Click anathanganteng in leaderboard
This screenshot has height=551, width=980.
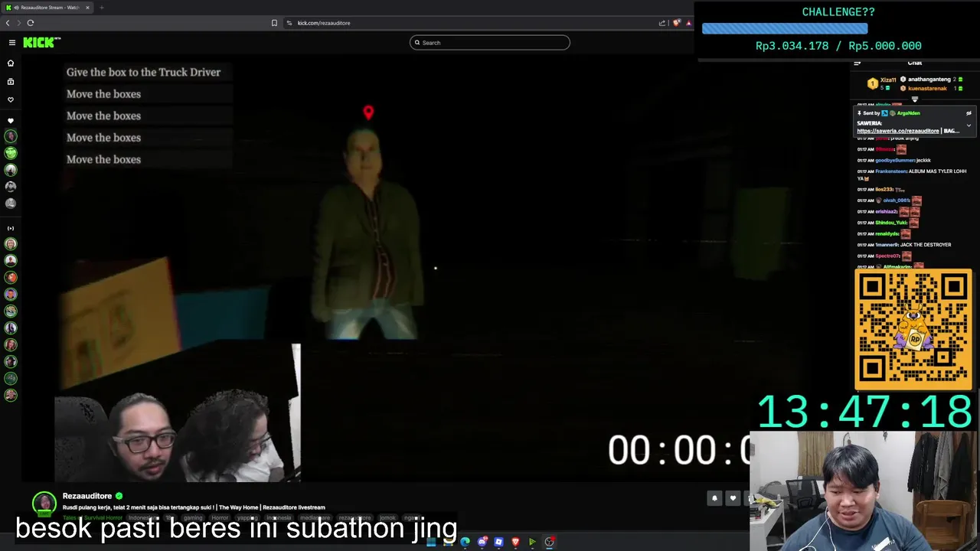929,80
